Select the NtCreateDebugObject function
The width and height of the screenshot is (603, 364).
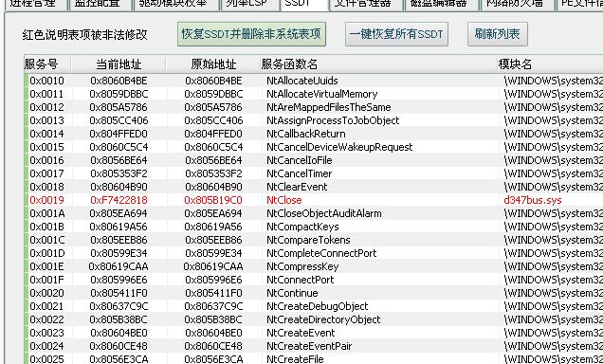click(318, 306)
